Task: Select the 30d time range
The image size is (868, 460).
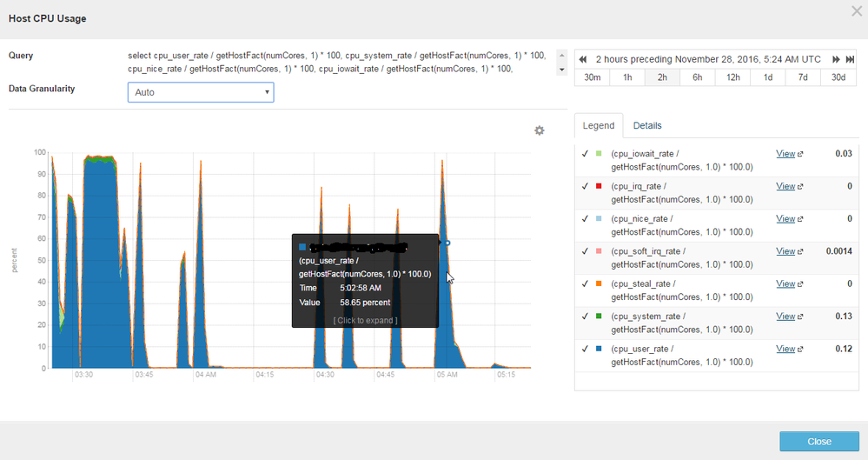Action: (x=838, y=77)
